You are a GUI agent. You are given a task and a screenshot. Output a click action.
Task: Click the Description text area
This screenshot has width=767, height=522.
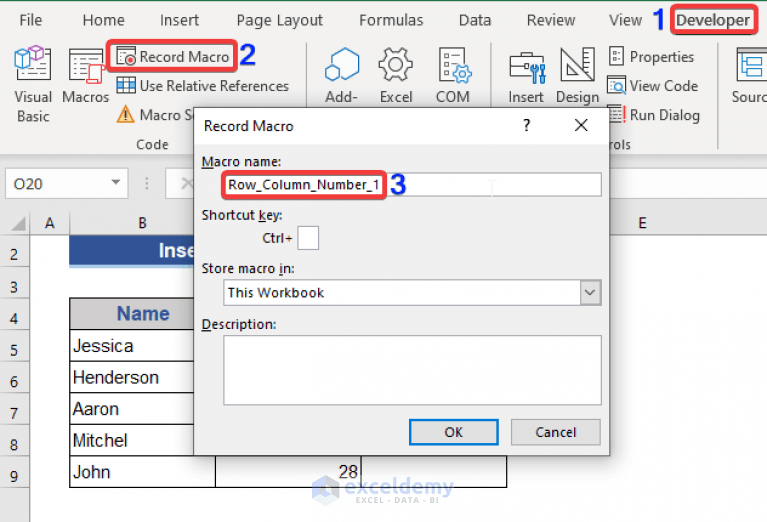(412, 370)
